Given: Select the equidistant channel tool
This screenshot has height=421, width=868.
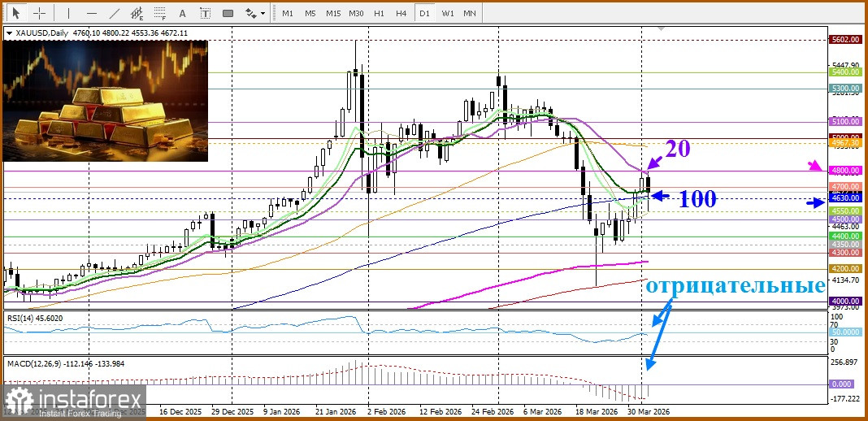Looking at the screenshot, I should 137,13.
